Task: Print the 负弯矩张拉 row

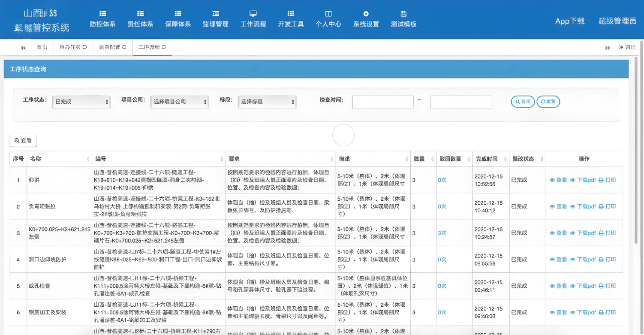Action: click(607, 206)
